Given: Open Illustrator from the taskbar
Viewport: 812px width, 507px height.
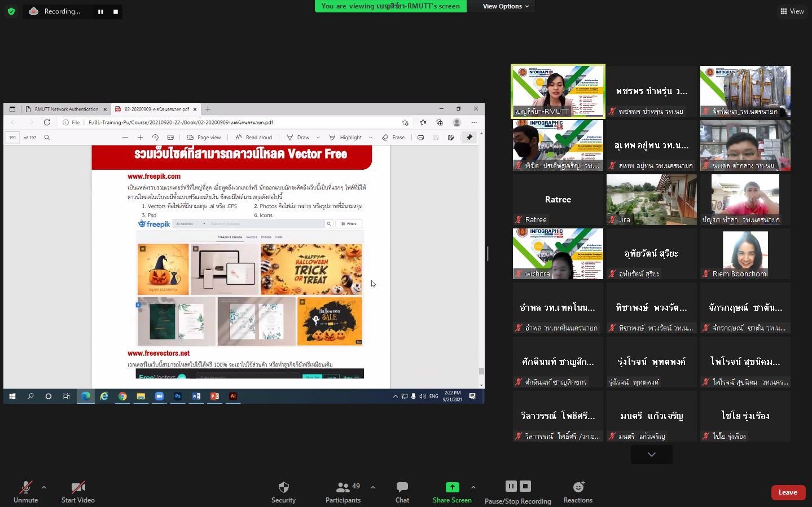Looking at the screenshot, I should click(233, 396).
